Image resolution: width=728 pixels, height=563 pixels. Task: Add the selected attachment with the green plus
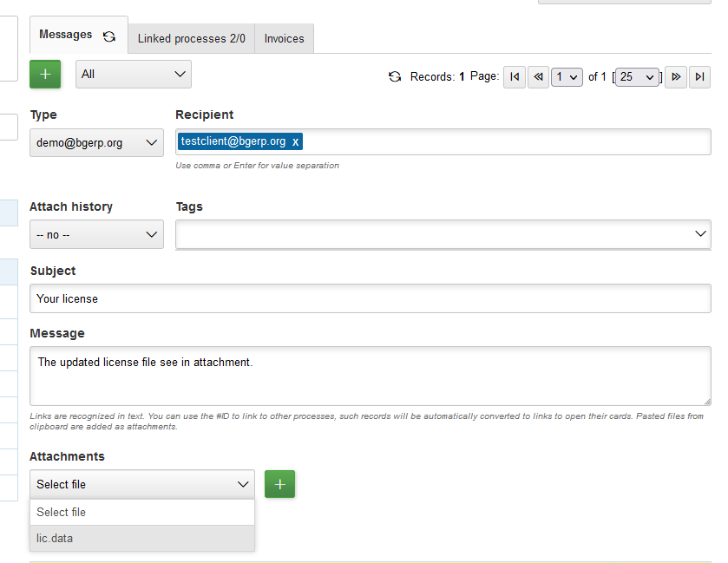point(279,484)
